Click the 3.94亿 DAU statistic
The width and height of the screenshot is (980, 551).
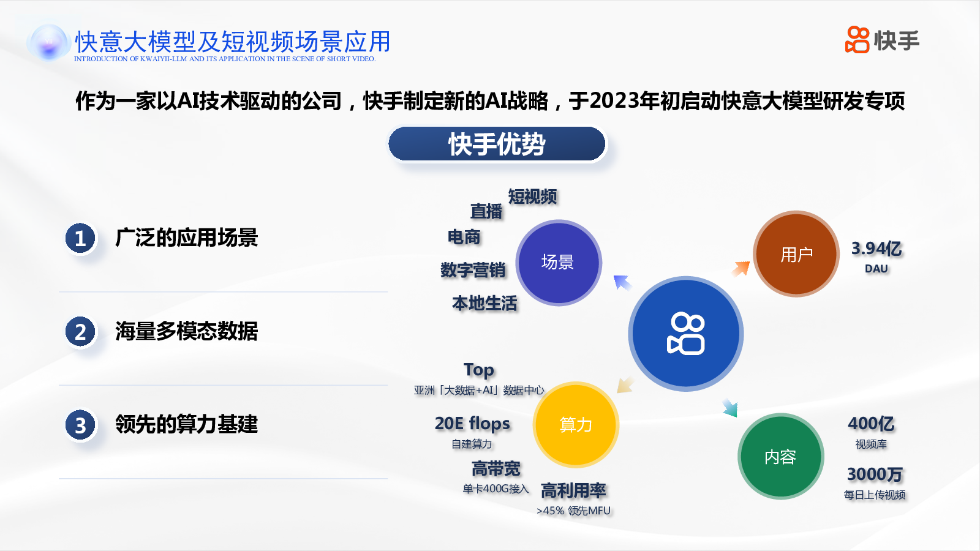pos(876,249)
